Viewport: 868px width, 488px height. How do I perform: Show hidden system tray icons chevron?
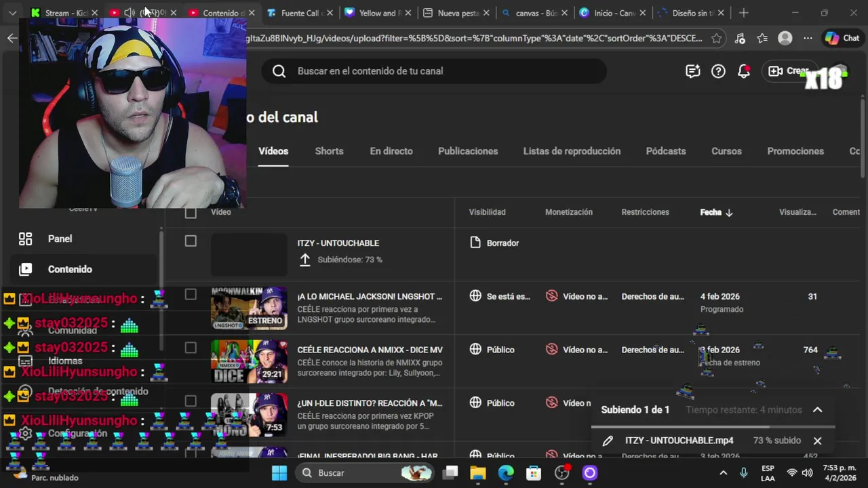(723, 473)
